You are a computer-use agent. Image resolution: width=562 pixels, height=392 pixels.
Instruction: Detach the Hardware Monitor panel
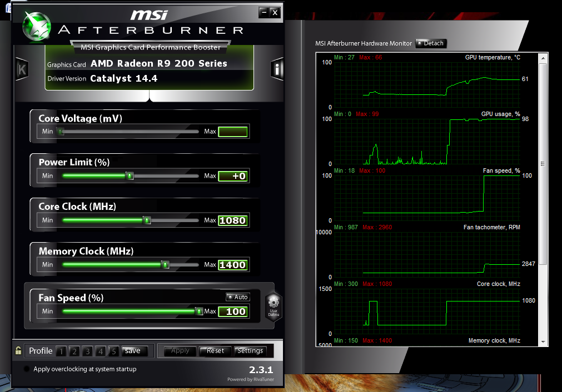click(431, 43)
